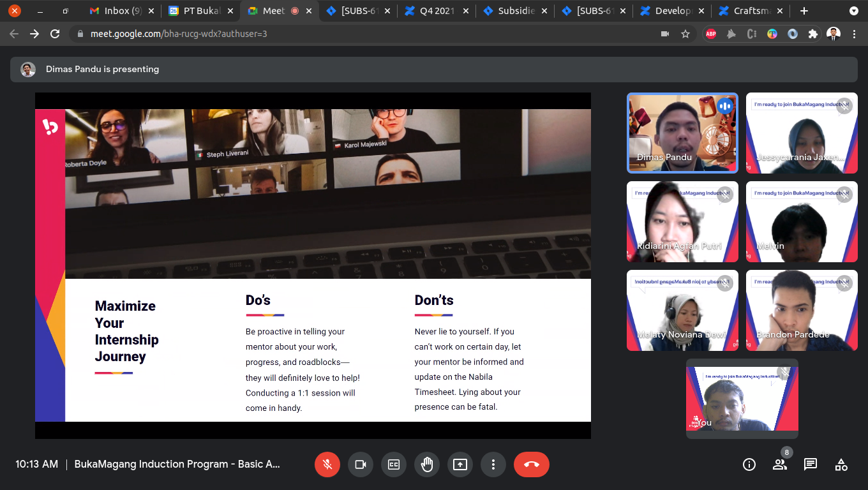Viewport: 868px width, 490px height.
Task: Turn on captions with the CC button
Action: coord(394,464)
